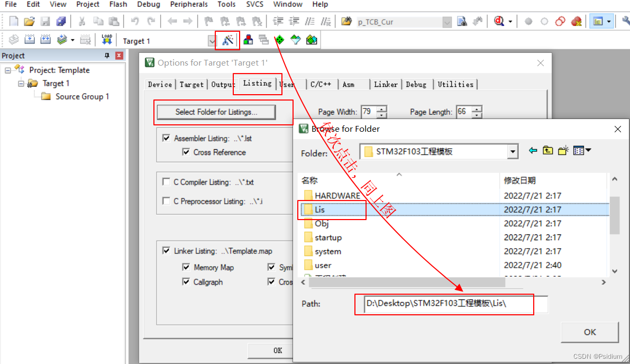The width and height of the screenshot is (630, 364).
Task: Toggle the window layout toolbar icon
Action: (597, 21)
